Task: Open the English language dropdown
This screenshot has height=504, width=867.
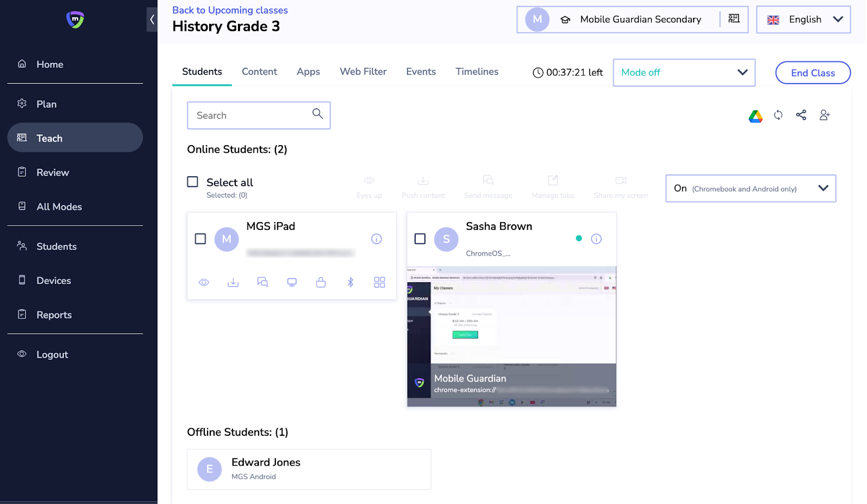Action: click(x=803, y=20)
